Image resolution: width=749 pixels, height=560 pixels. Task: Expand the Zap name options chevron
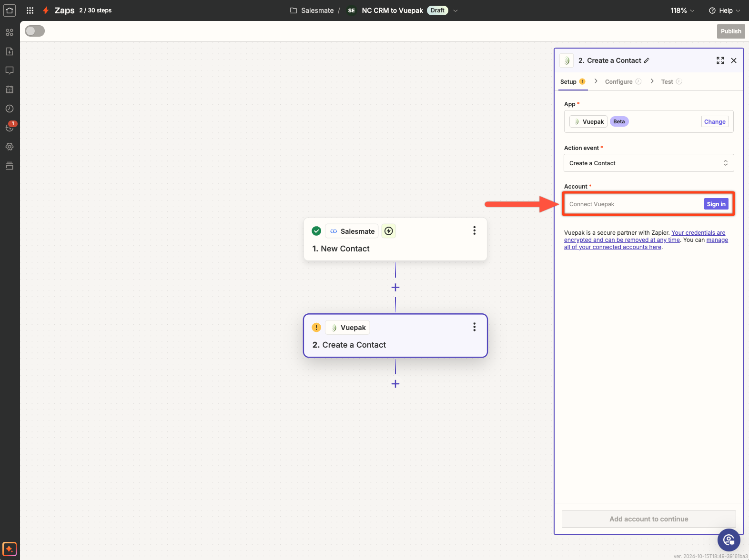point(455,10)
